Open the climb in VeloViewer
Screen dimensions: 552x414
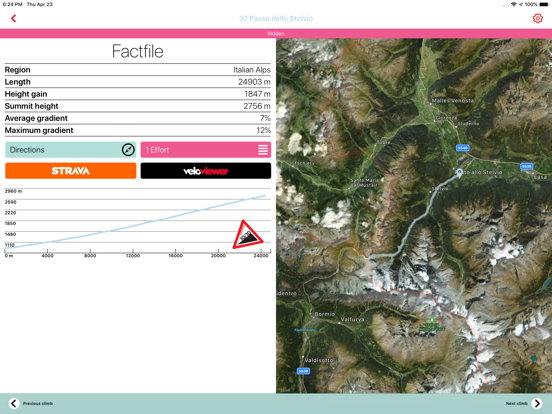tap(206, 171)
